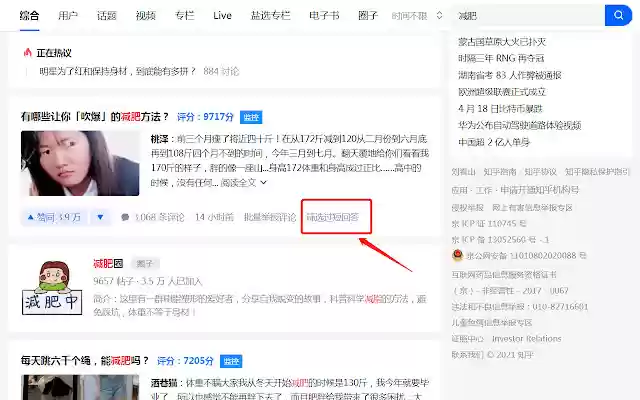
Task: Click the 知乎协议 footer link
Action: click(x=540, y=172)
